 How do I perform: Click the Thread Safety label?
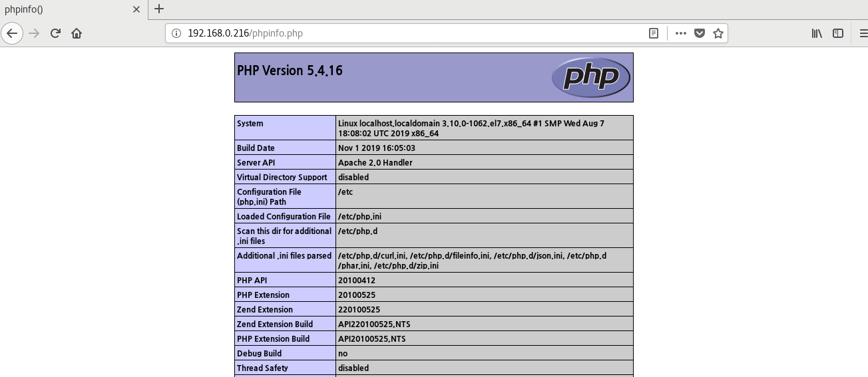tap(262, 368)
